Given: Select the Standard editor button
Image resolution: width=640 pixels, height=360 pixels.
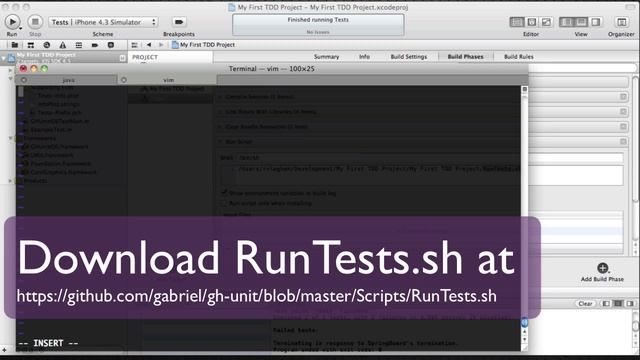Looking at the screenshot, I should [x=517, y=22].
